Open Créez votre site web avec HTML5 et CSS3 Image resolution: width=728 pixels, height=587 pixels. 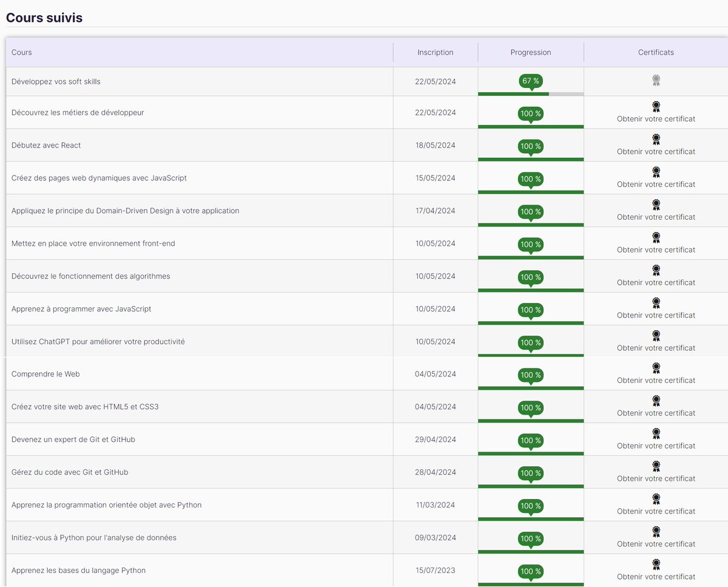(x=85, y=407)
